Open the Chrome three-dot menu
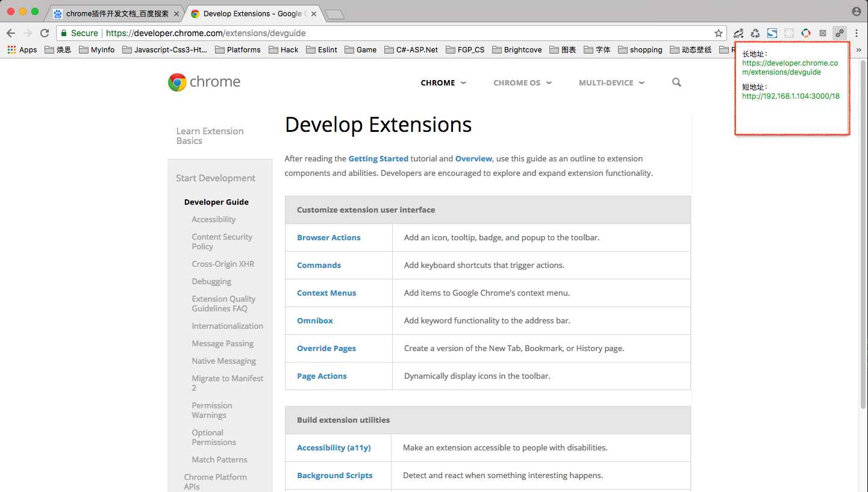 pos(857,33)
